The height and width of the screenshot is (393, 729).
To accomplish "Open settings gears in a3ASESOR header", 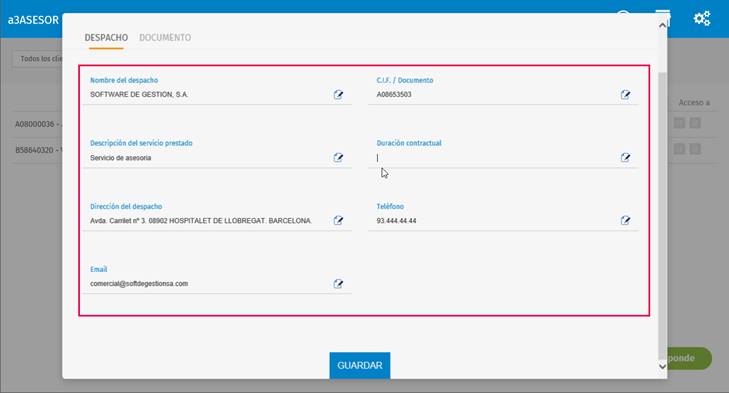I will (702, 19).
